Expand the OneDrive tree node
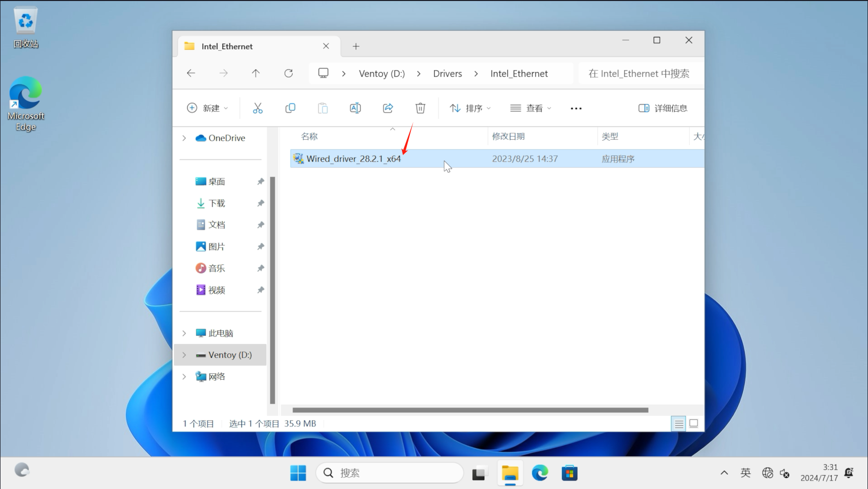The image size is (868, 489). pos(184,138)
